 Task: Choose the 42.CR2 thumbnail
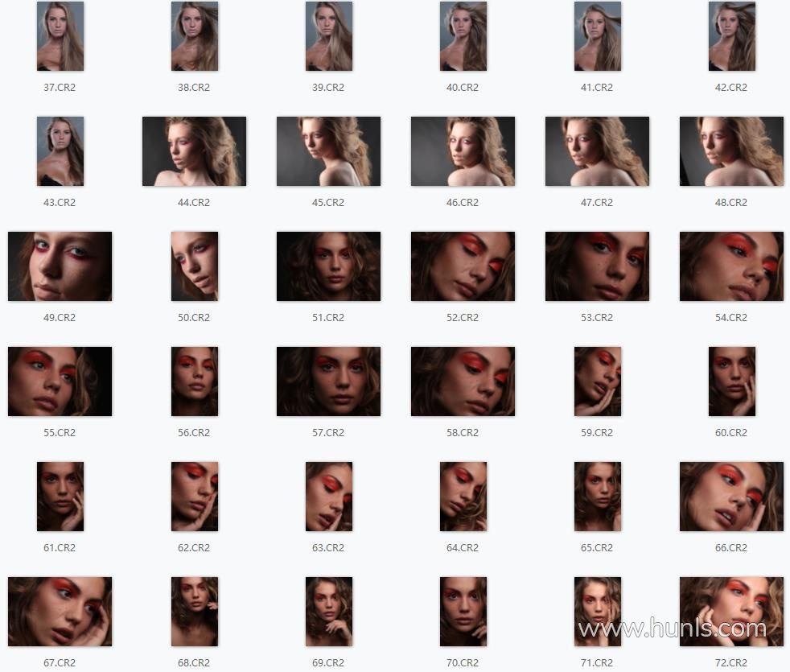[732, 36]
